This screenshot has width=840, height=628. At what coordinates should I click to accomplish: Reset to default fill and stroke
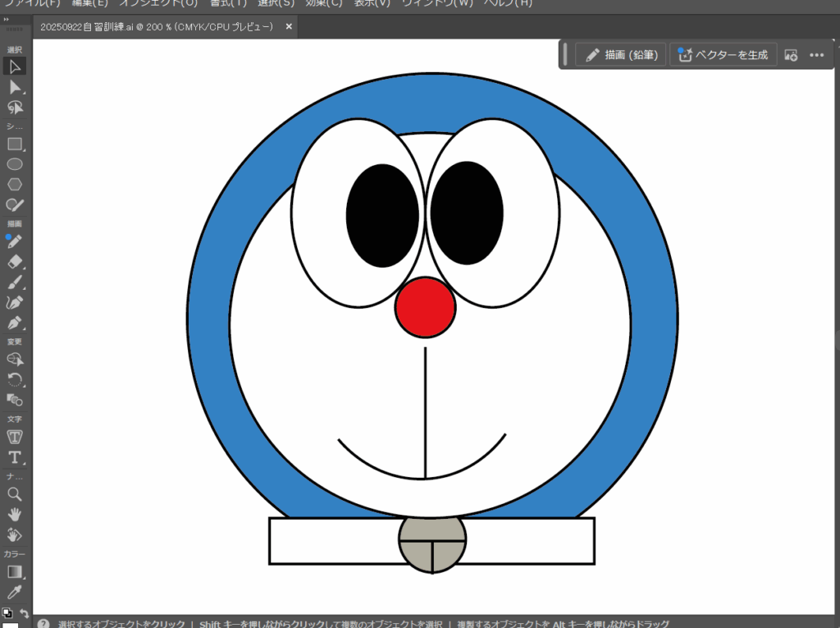click(x=7, y=612)
